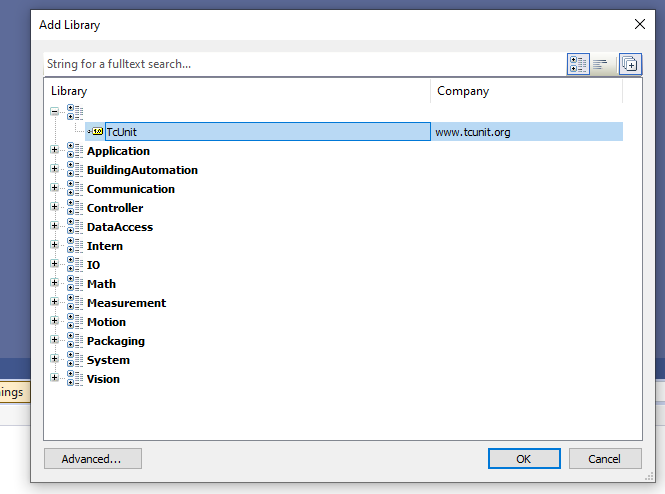Click the Vision category icon

[75, 379]
